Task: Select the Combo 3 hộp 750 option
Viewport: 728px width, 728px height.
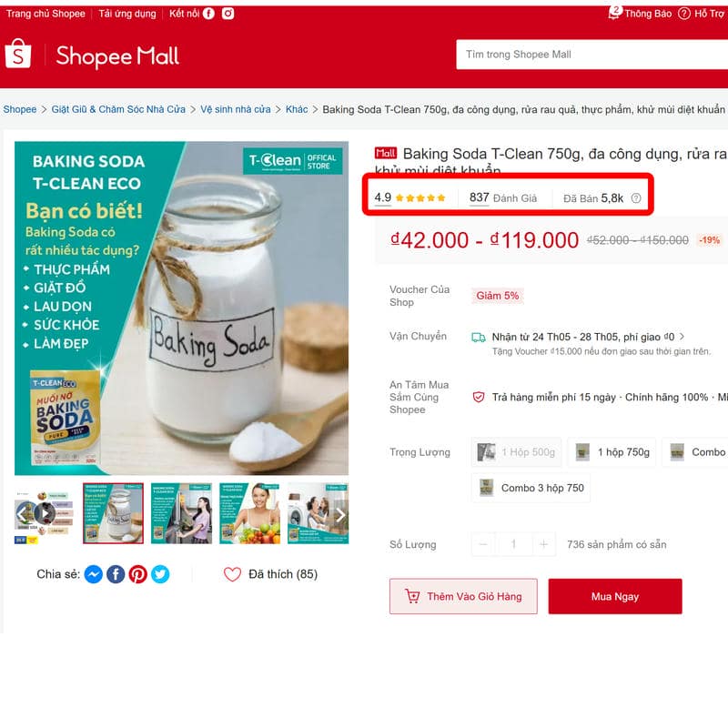Action: point(531,488)
